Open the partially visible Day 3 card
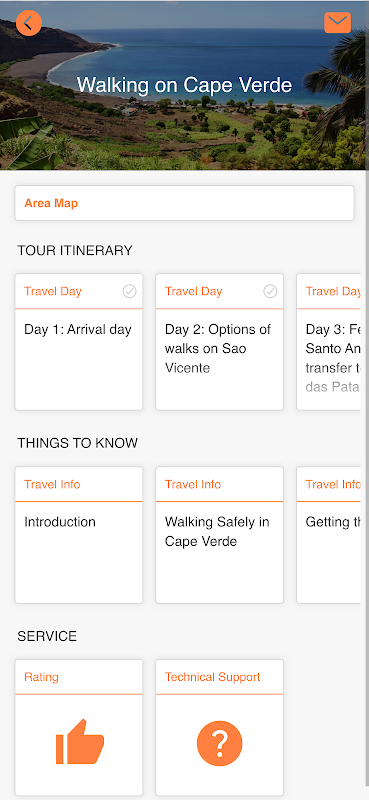The image size is (369, 800). pos(329,342)
